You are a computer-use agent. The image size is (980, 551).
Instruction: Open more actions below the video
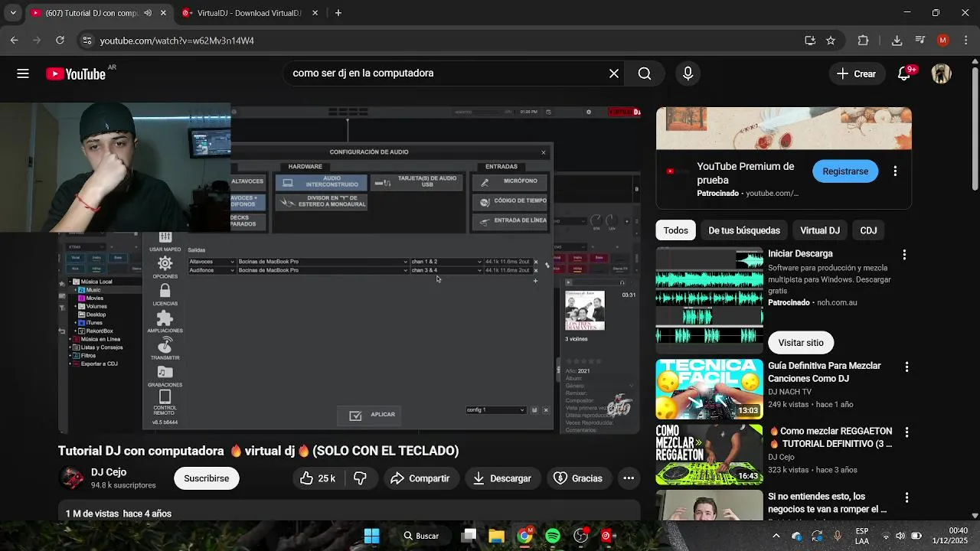[629, 478]
